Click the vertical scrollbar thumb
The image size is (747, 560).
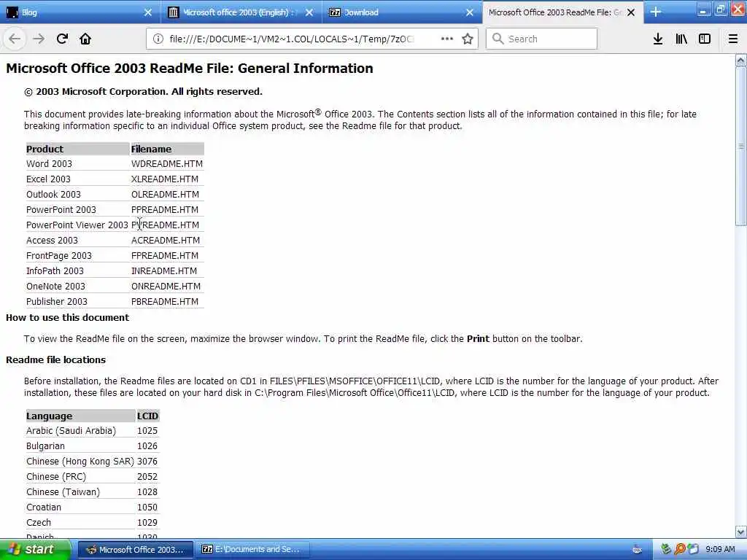click(x=741, y=146)
